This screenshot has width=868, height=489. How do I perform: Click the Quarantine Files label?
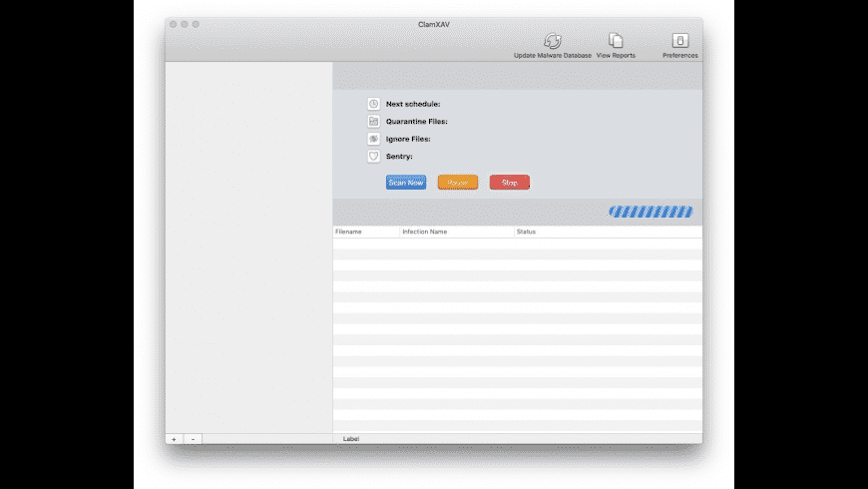click(417, 122)
